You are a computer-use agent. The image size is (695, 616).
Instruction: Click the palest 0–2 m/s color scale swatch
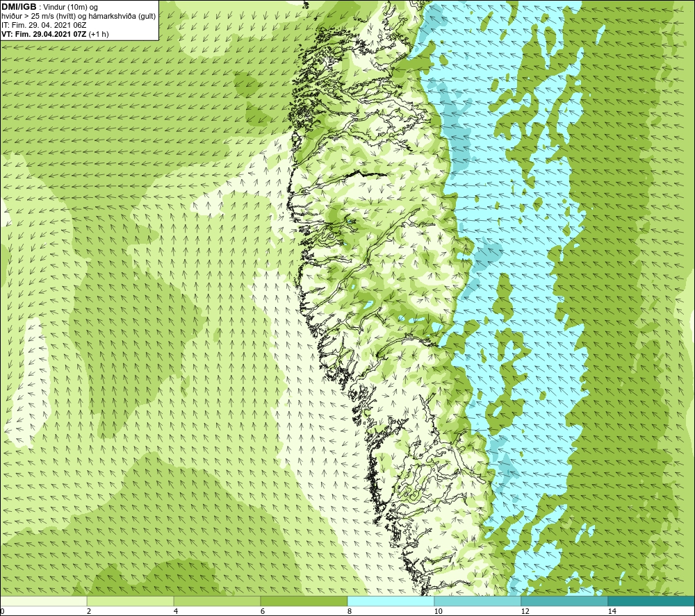(43, 601)
